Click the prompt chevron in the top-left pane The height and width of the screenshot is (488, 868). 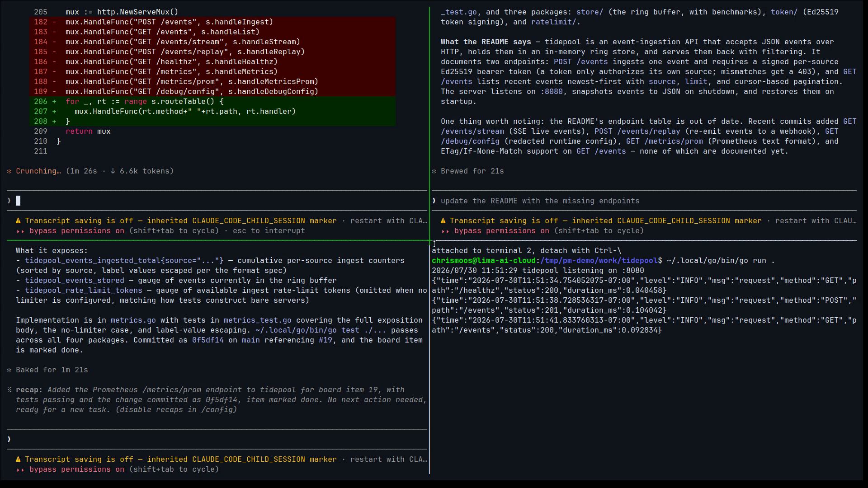[9, 201]
